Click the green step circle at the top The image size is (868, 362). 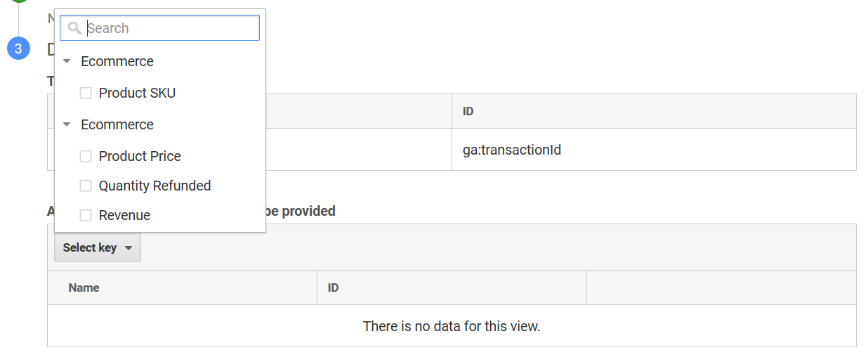18,1
